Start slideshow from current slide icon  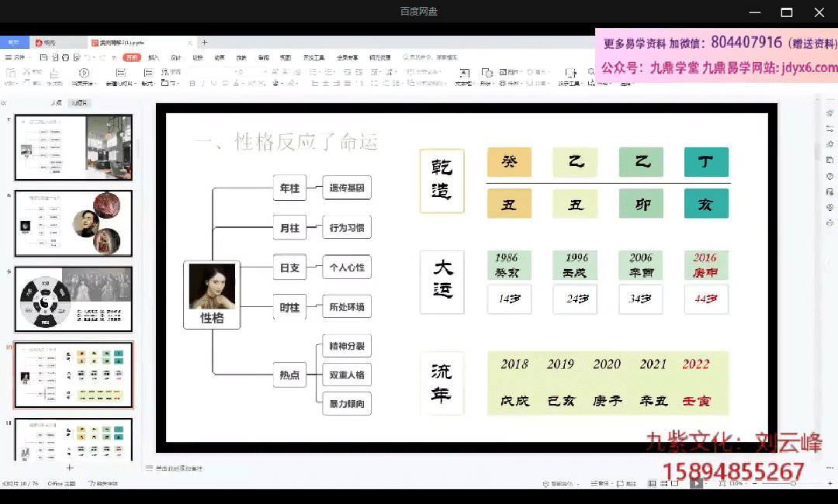point(84,74)
